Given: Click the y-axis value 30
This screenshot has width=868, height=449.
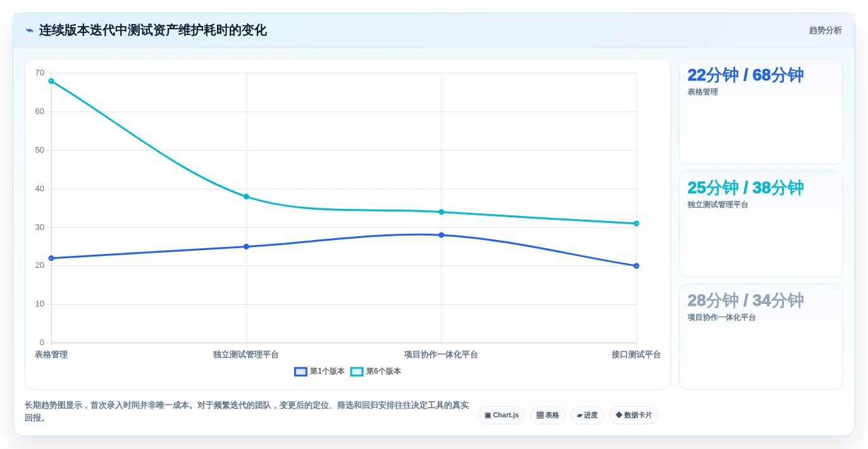Looking at the screenshot, I should (x=40, y=227).
